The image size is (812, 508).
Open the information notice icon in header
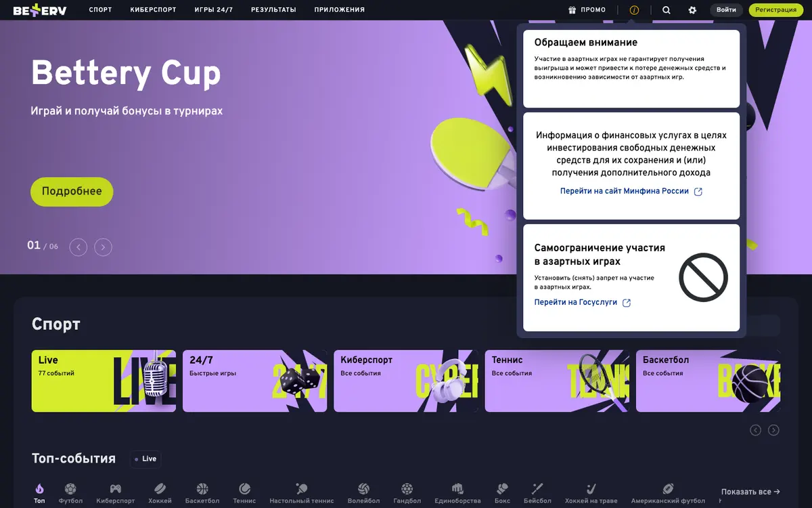pos(634,10)
